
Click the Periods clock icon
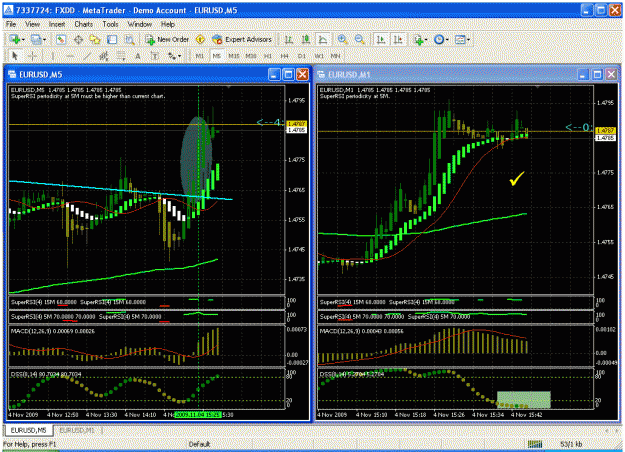tap(439, 39)
